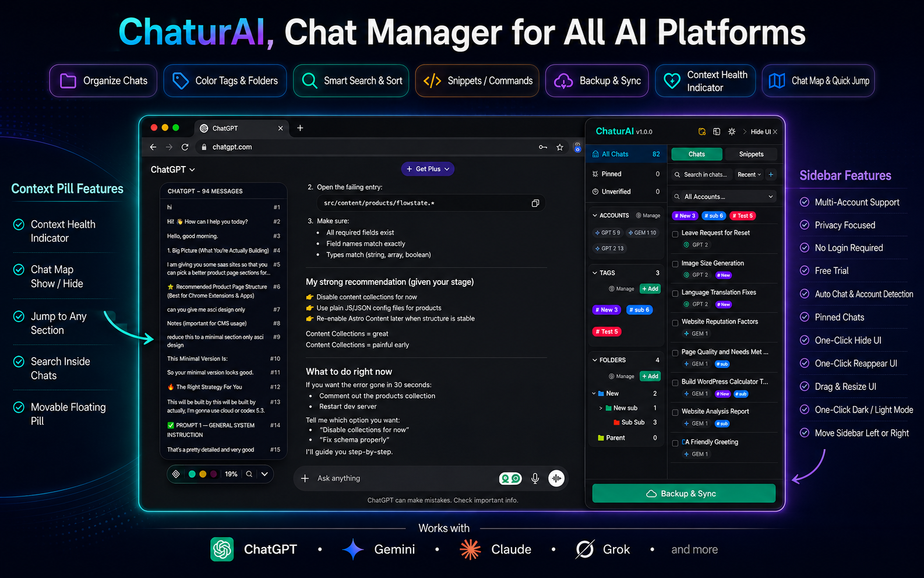Switch to the Snippets tab
The image size is (924, 578).
click(751, 154)
